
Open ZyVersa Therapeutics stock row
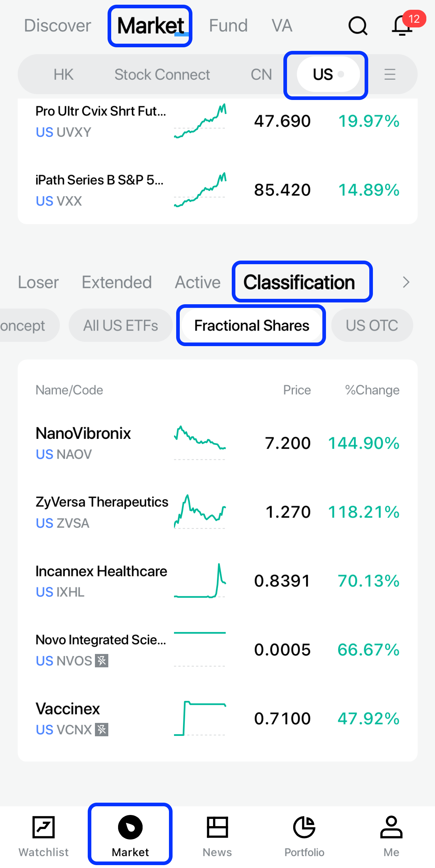tap(102, 512)
